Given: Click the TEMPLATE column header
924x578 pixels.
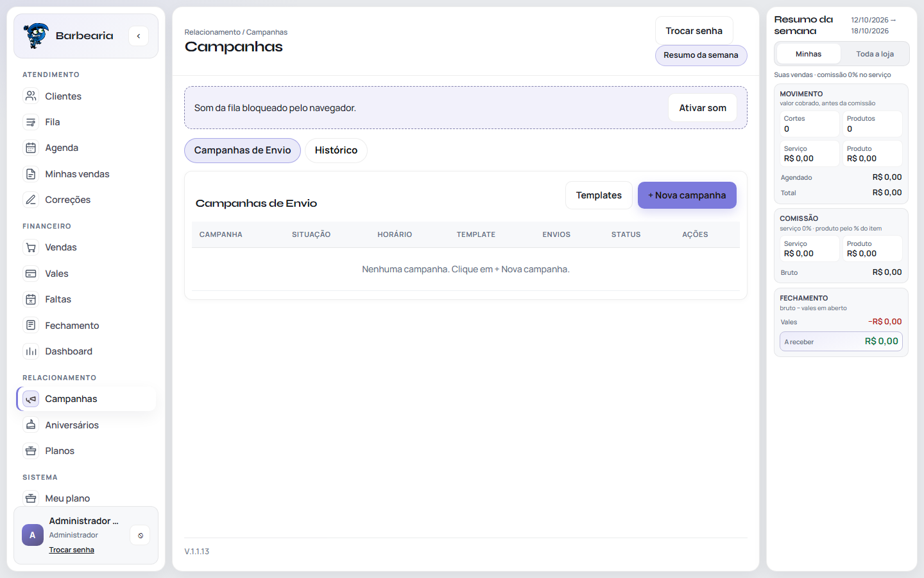Looking at the screenshot, I should (x=476, y=234).
